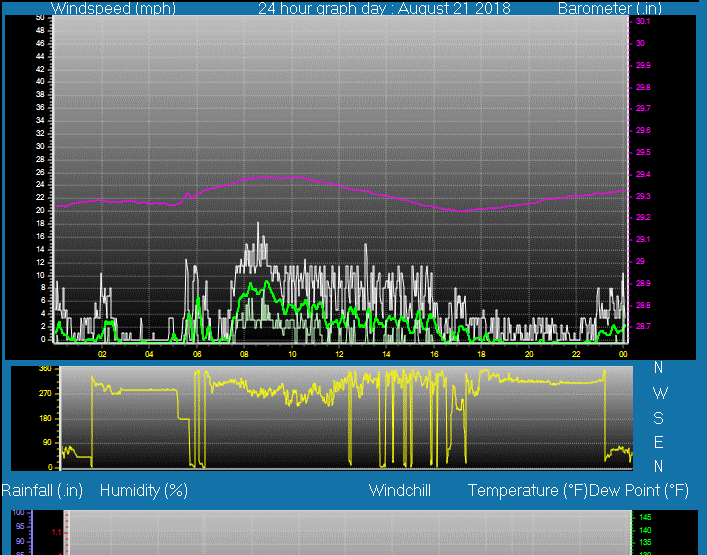This screenshot has width=707, height=555.
Task: Click humidity axis value 100
Action: pos(18,513)
